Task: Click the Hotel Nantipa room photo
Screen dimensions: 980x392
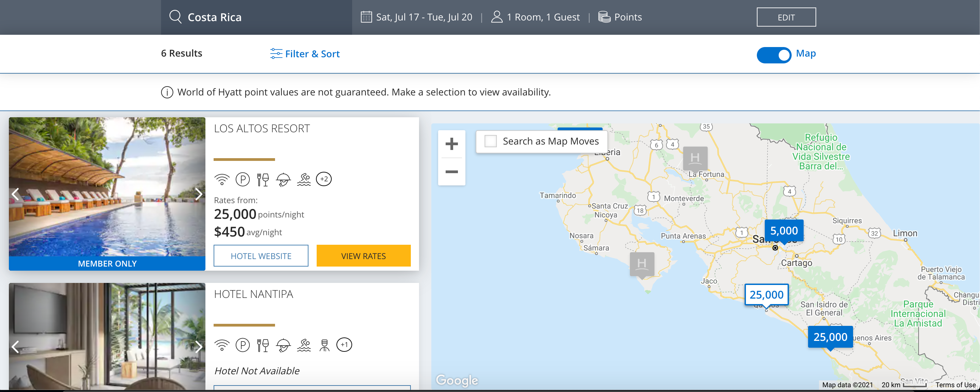Action: [107, 336]
